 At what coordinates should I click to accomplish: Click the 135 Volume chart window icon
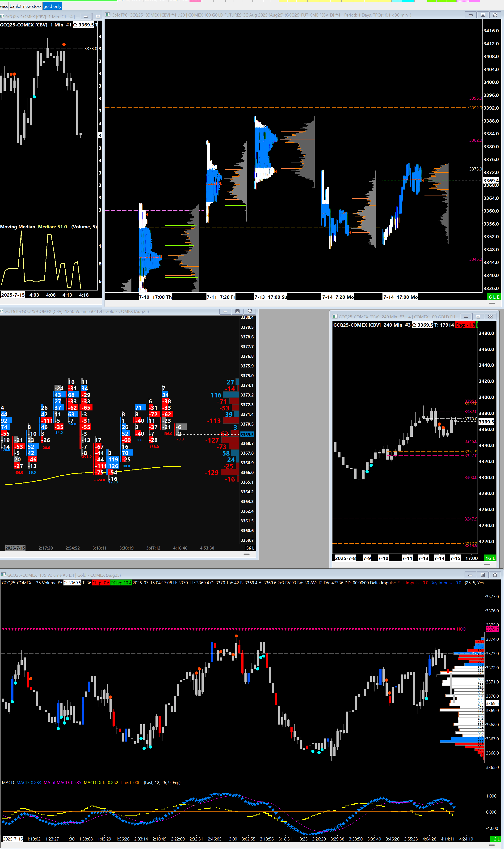point(3,575)
